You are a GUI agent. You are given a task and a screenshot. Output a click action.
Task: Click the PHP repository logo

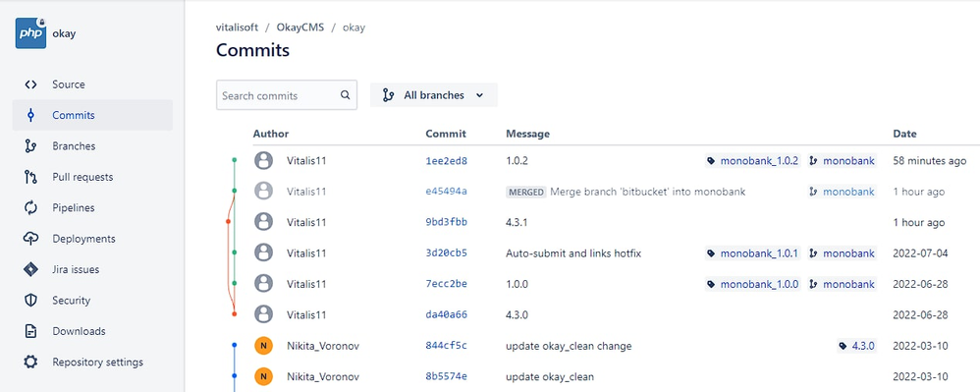[x=30, y=33]
